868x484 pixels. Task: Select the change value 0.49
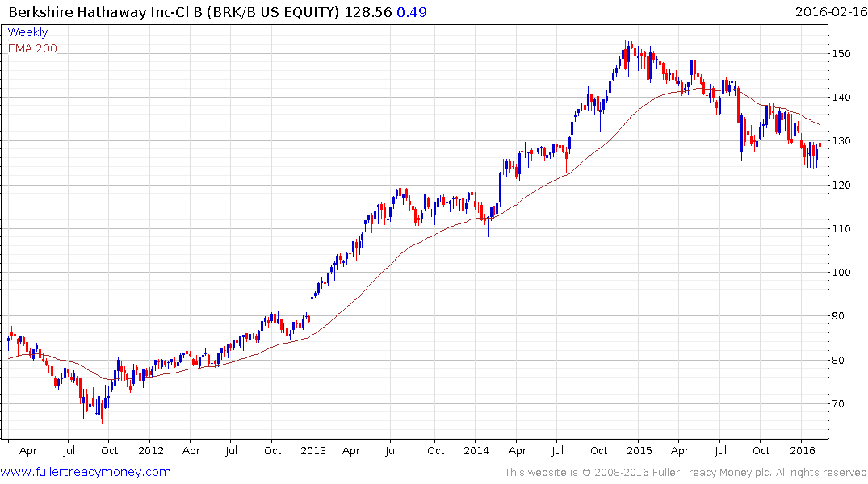tap(412, 12)
